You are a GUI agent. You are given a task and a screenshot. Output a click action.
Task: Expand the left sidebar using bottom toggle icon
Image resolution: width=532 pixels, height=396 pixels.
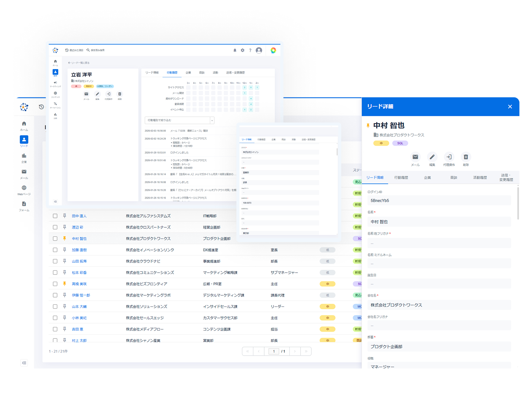24,363
